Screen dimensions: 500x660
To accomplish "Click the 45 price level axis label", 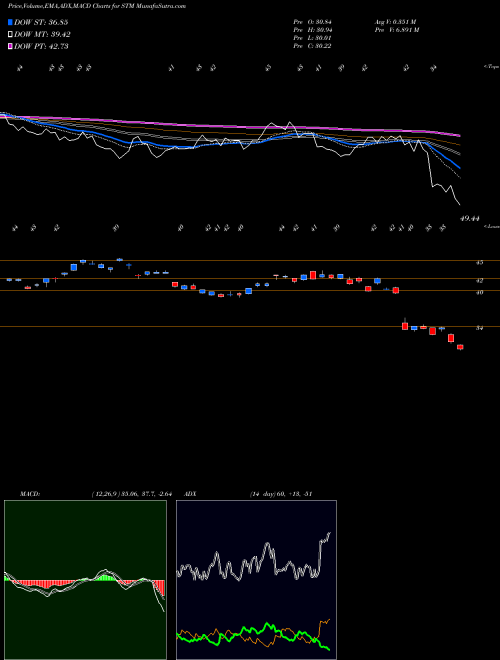I will point(479,262).
